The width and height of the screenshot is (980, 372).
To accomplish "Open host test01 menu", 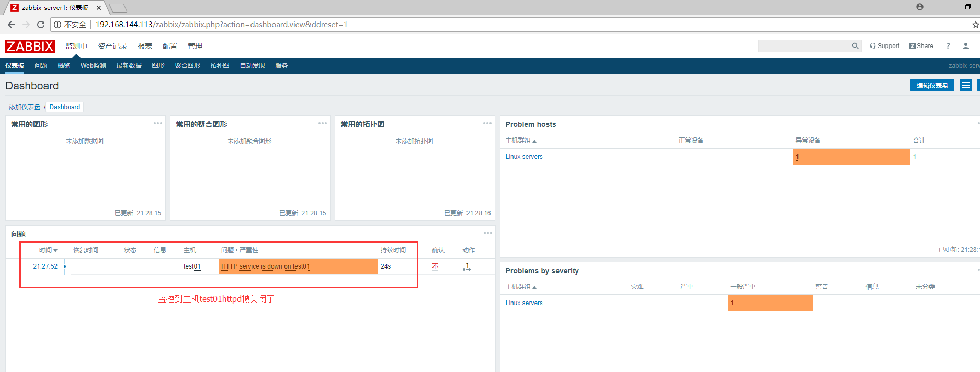I will pyautogui.click(x=192, y=266).
